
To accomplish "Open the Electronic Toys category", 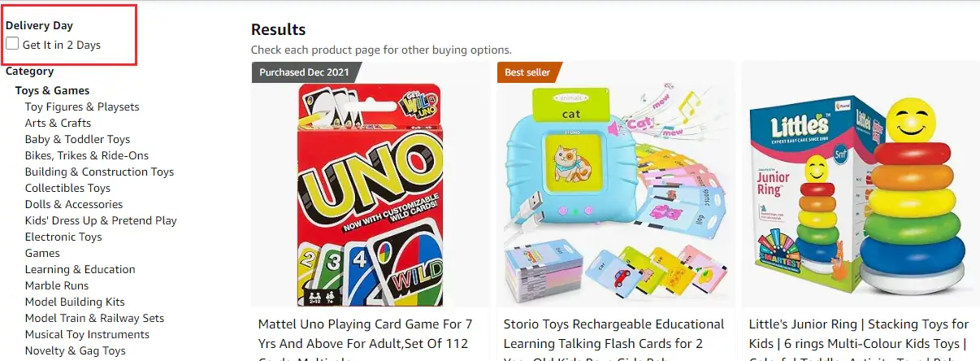I will pyautogui.click(x=63, y=237).
